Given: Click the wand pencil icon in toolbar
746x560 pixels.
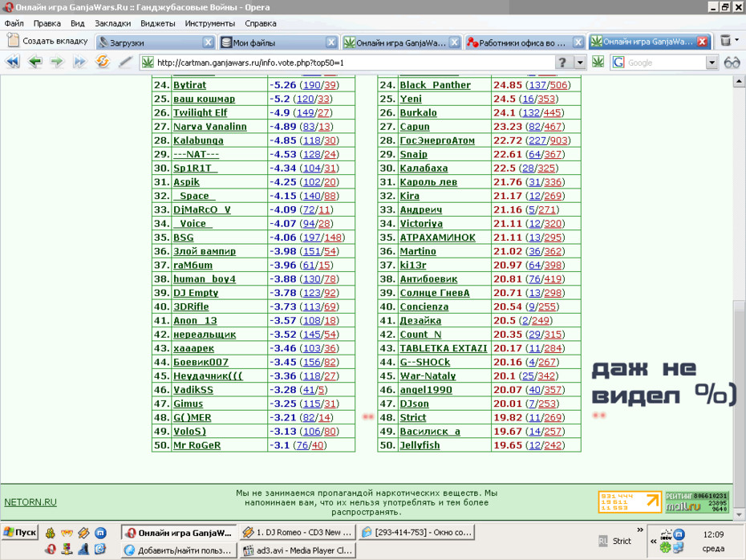Looking at the screenshot, I should (125, 62).
